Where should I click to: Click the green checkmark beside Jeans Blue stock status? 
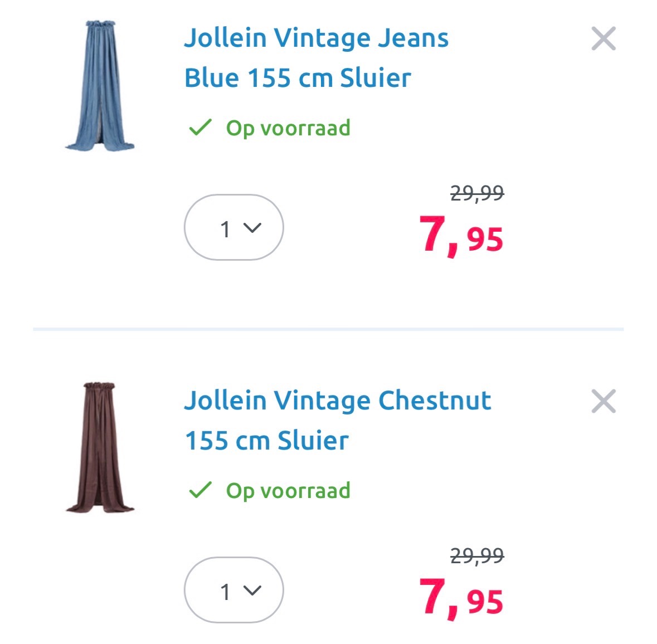tap(201, 129)
